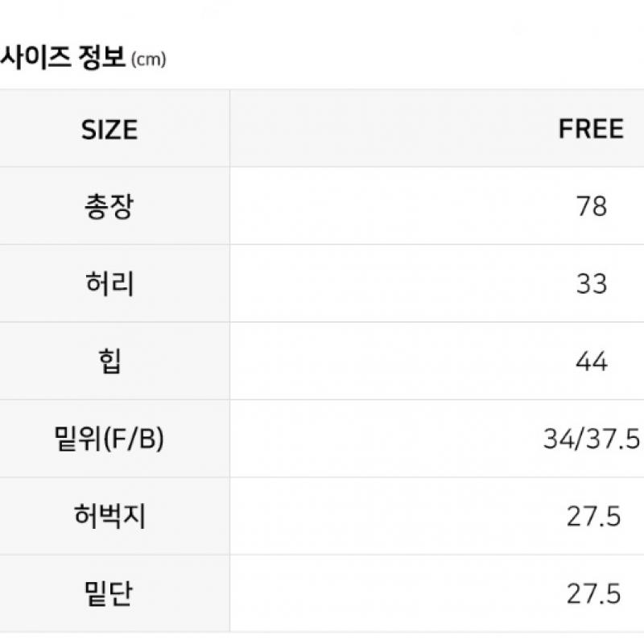Click the 27.5 value in 밑단 row

pyautogui.click(x=593, y=594)
